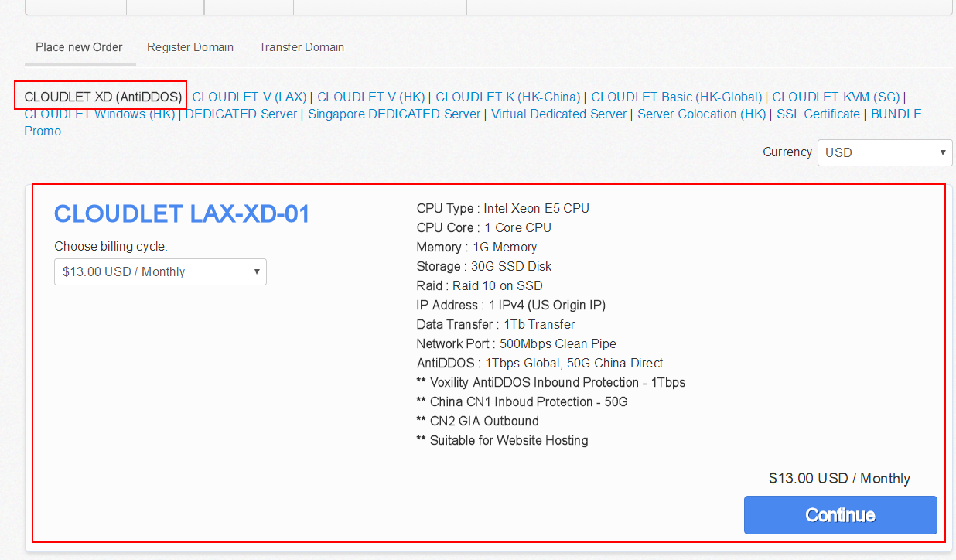Open the DEDICATED Server category
The width and height of the screenshot is (956, 560).
tap(241, 114)
